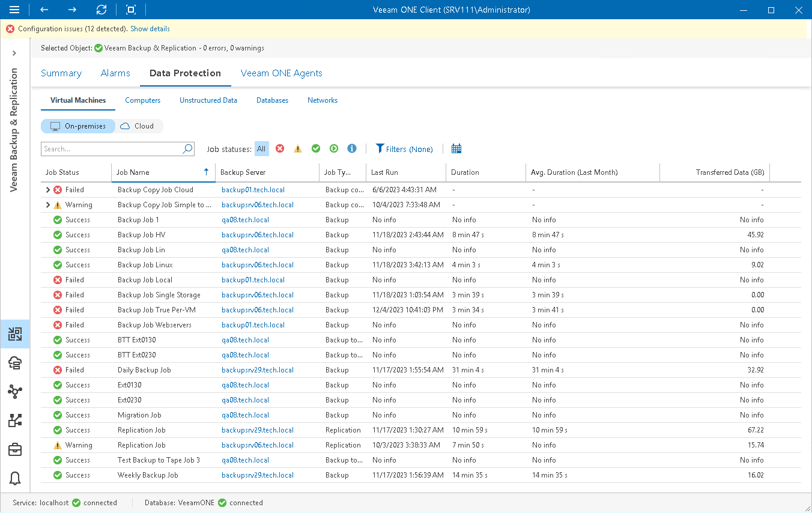Open the calendar scheduling view icon
Viewport: 812px width, 513px height.
458,148
